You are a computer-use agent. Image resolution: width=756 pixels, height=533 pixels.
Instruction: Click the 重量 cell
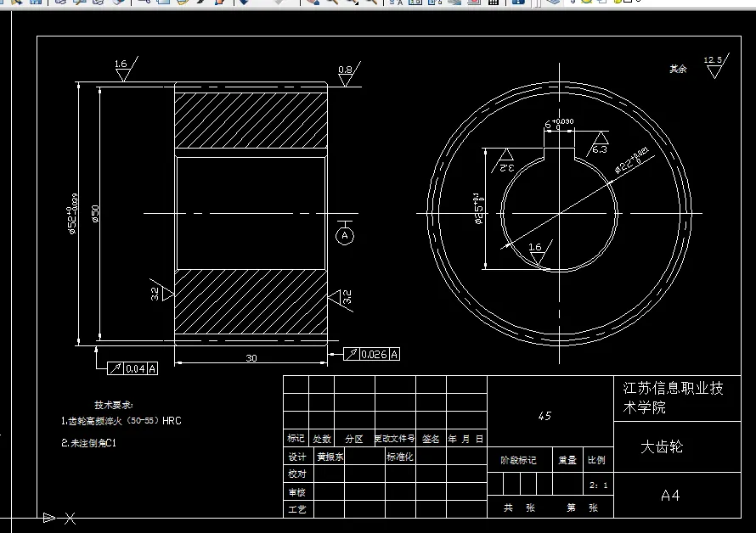coord(567,460)
